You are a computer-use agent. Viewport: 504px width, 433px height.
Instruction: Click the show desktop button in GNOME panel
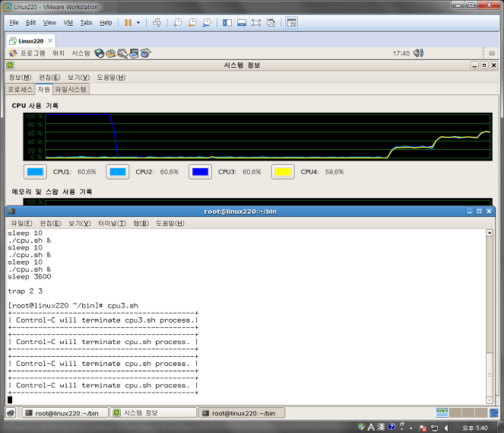[x=11, y=412]
